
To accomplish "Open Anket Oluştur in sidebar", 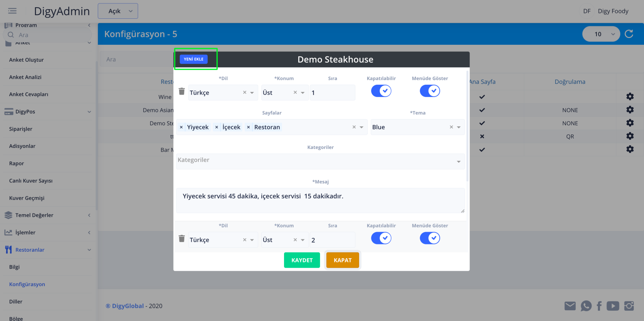I will [26, 60].
